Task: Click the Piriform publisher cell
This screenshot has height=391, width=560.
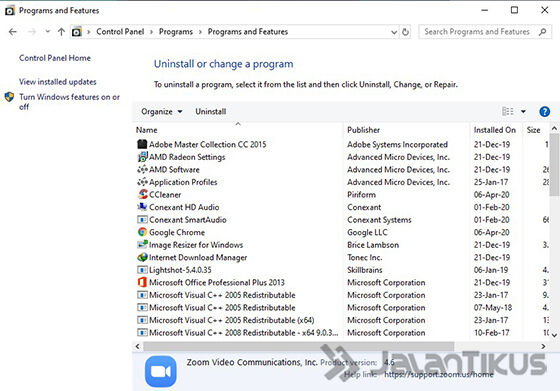Action: [x=361, y=195]
